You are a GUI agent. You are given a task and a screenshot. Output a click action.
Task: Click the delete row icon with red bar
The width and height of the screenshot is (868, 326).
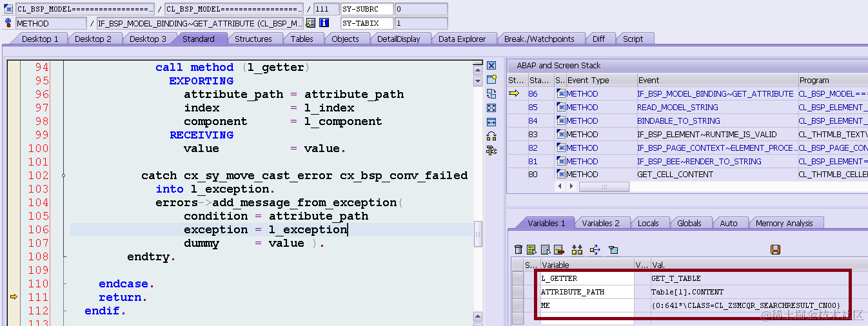558,249
